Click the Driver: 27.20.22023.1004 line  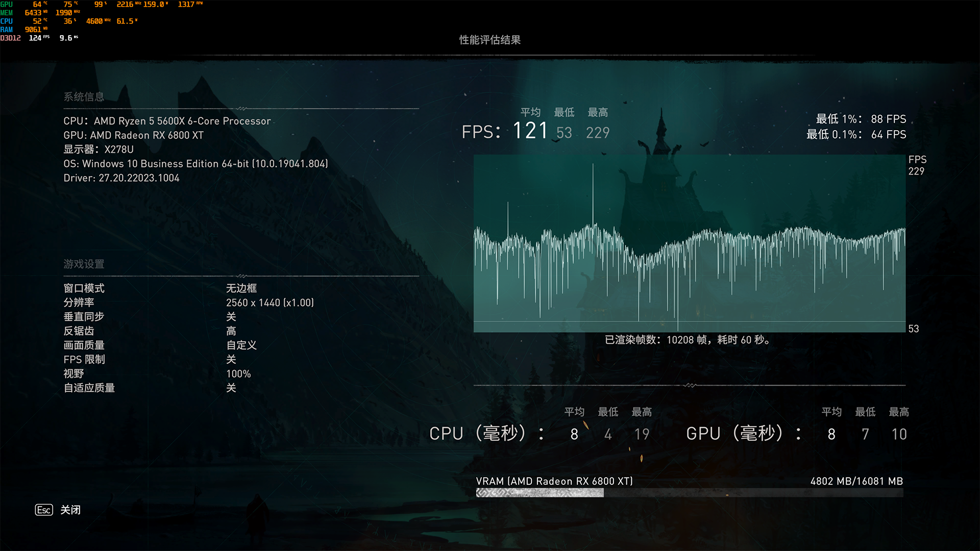click(121, 178)
